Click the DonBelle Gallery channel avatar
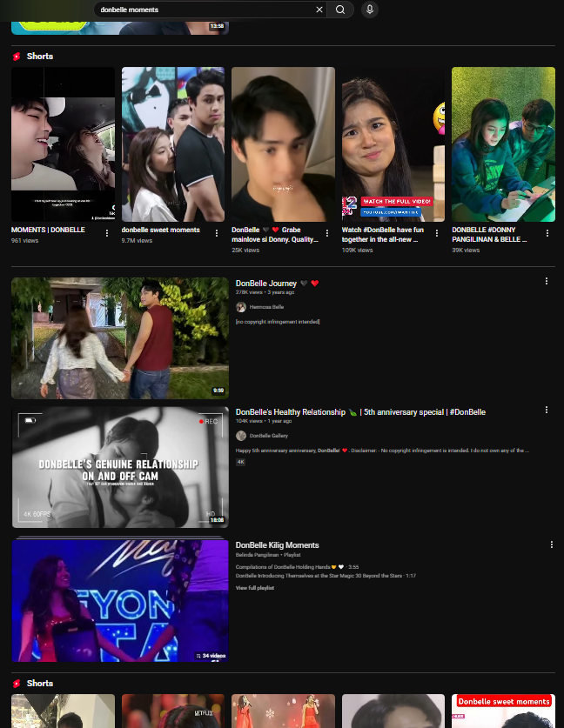This screenshot has height=728, width=564. pos(240,436)
